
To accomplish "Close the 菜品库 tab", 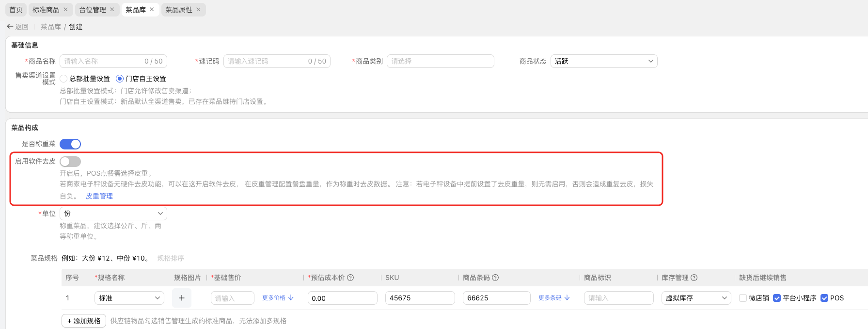I will pyautogui.click(x=152, y=10).
